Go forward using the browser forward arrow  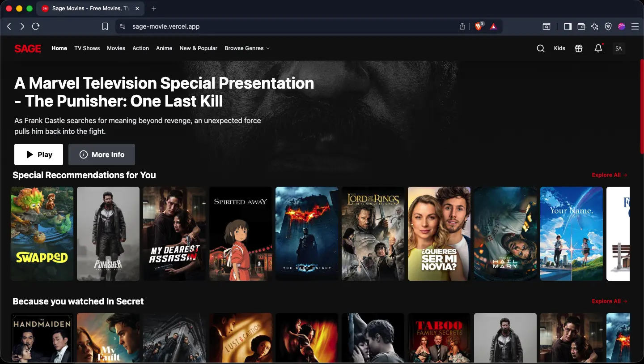[22, 26]
